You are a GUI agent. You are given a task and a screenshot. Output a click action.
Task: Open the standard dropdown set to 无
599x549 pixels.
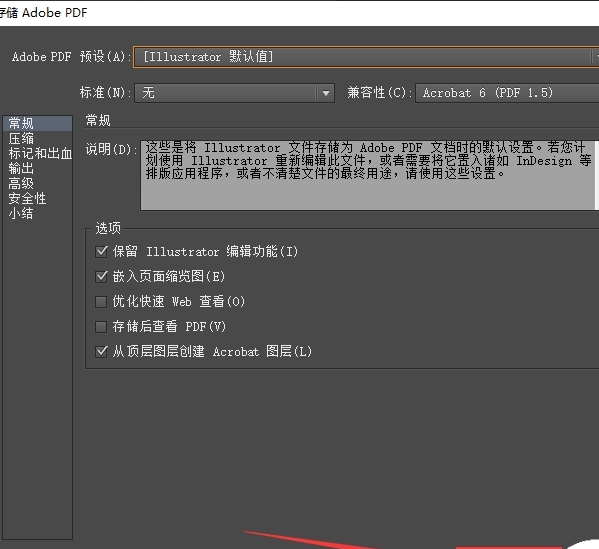(x=234, y=93)
